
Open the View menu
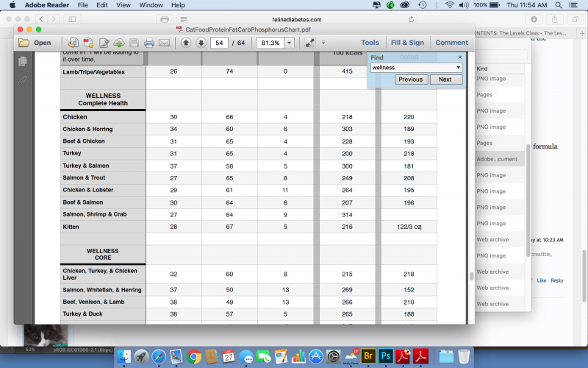(x=123, y=5)
